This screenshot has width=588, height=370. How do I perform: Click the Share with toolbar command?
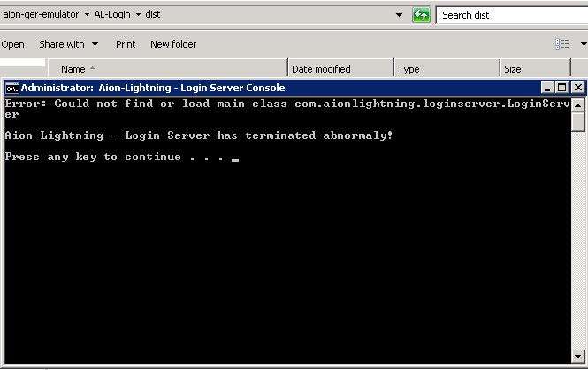click(x=62, y=44)
